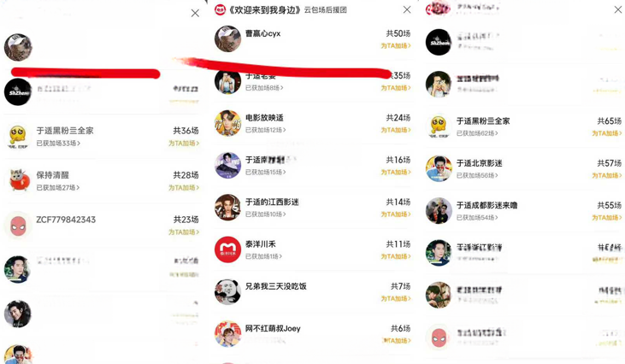
Task: Click 为TA加场 for 于适成都影迷来噜
Action: (607, 217)
